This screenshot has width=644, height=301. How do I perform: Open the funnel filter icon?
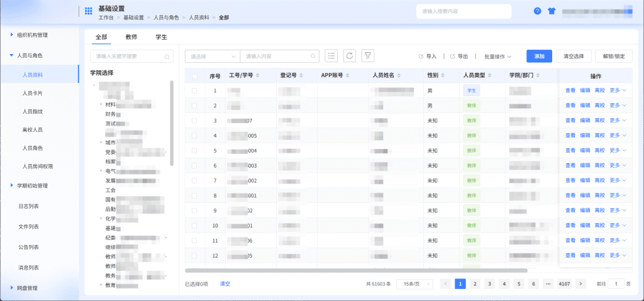(367, 56)
